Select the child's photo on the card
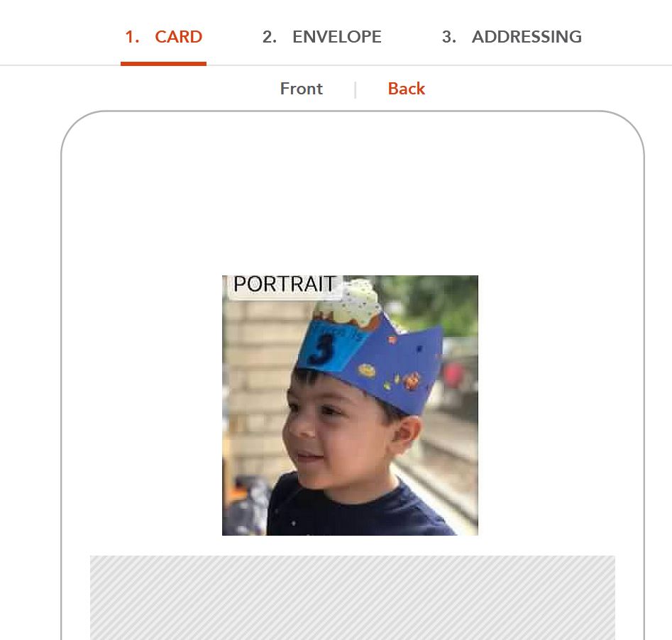Viewport: 672px width, 640px height. (350, 405)
